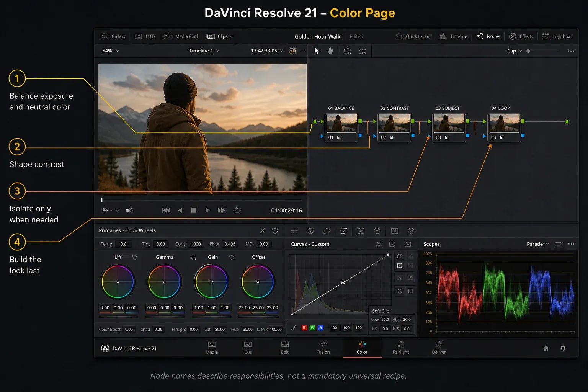Open Scopes three-dot options menu
588x392 pixels.
click(x=571, y=244)
